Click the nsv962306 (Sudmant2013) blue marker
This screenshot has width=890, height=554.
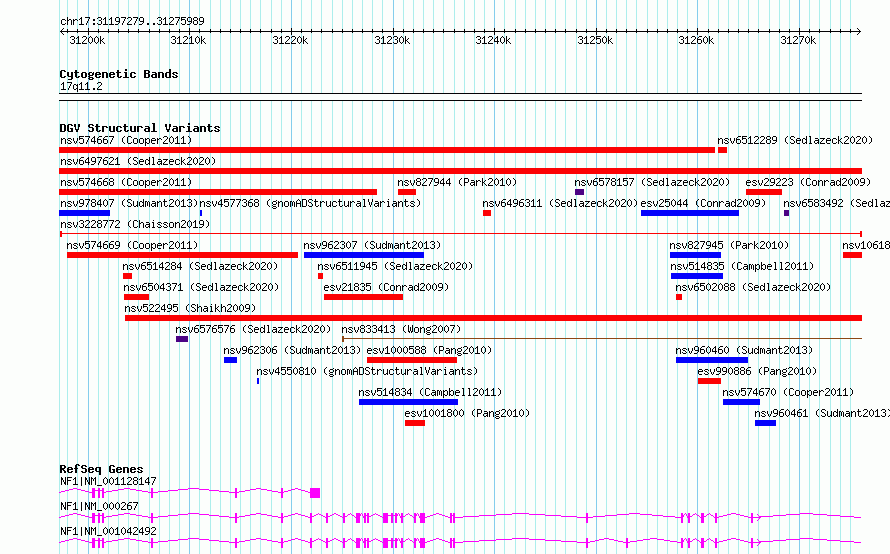[x=230, y=360]
